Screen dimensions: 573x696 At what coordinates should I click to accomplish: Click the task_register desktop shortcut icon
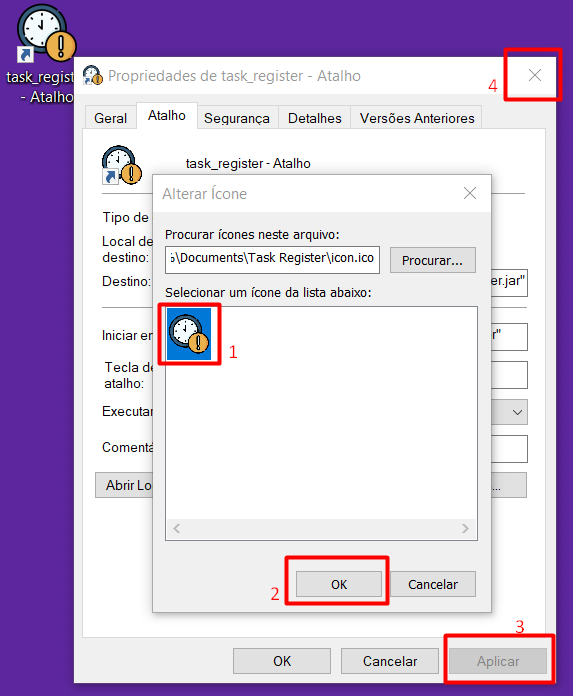coord(46,33)
